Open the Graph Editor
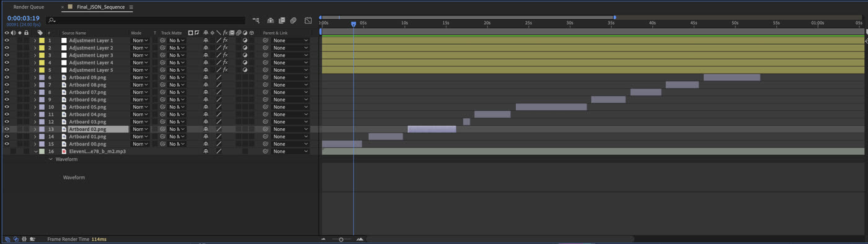This screenshot has width=868, height=244. (308, 20)
